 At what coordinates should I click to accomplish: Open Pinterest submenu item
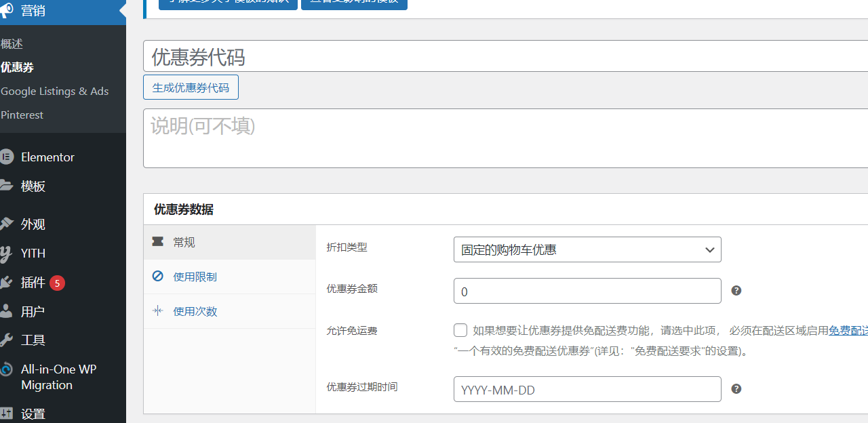22,115
